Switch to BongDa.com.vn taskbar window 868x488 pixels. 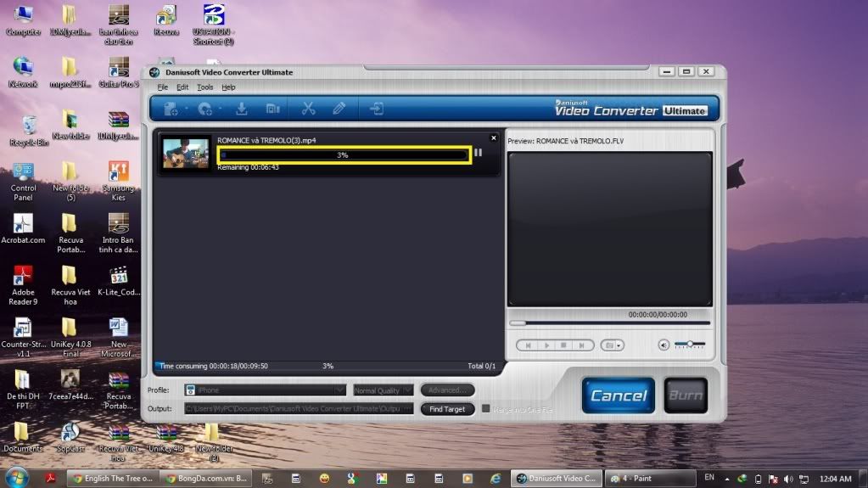206,479
